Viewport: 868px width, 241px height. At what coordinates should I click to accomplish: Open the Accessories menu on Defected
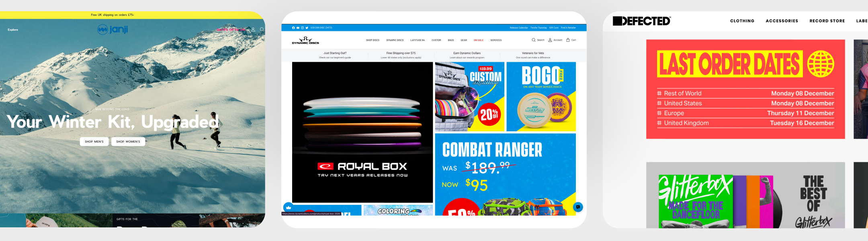coord(782,21)
